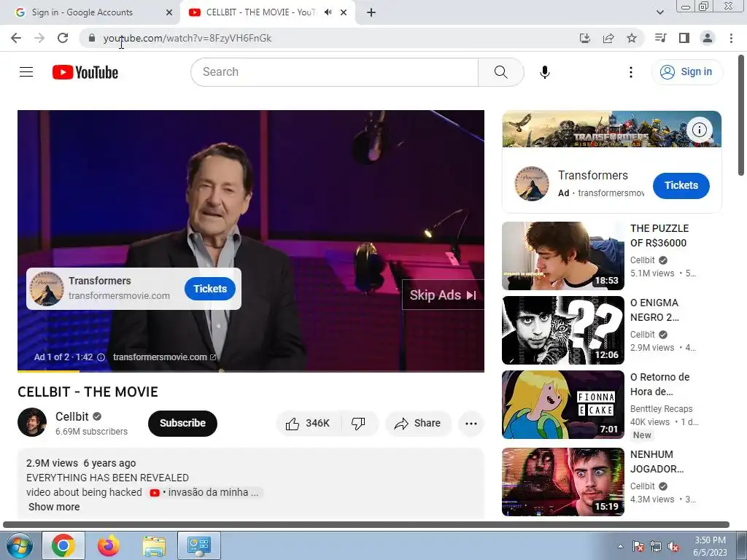Share this page icon in address bar
The image size is (747, 560).
[608, 38]
